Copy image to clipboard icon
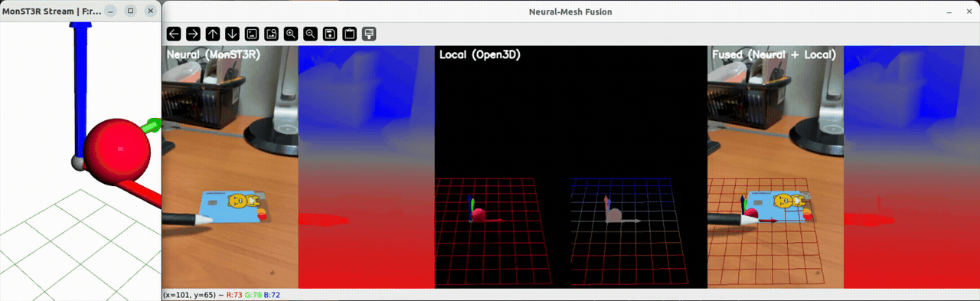The image size is (980, 301). tap(350, 34)
